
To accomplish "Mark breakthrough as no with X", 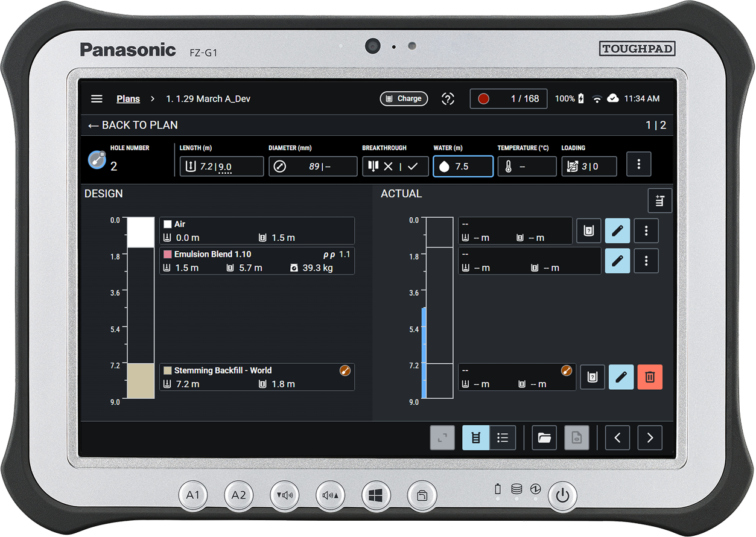I will click(389, 167).
